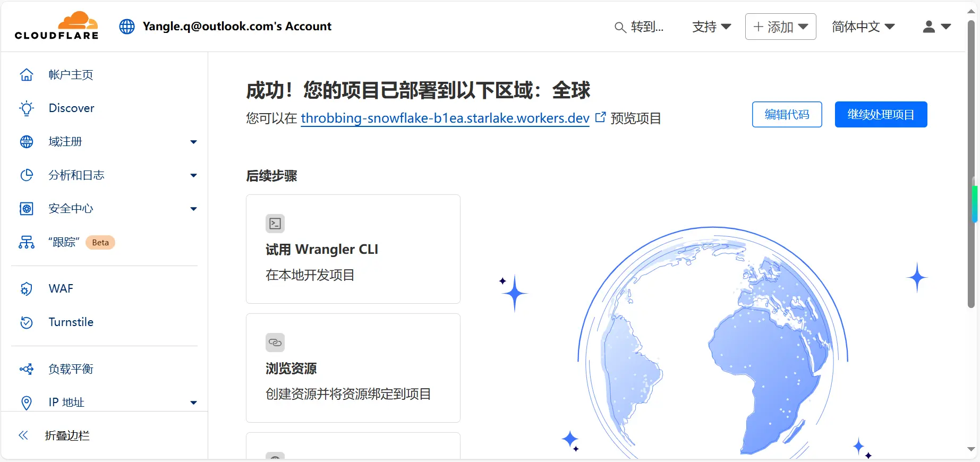Click the home icon for 帐户主页
Viewport: 980px width, 462px height.
pos(27,75)
